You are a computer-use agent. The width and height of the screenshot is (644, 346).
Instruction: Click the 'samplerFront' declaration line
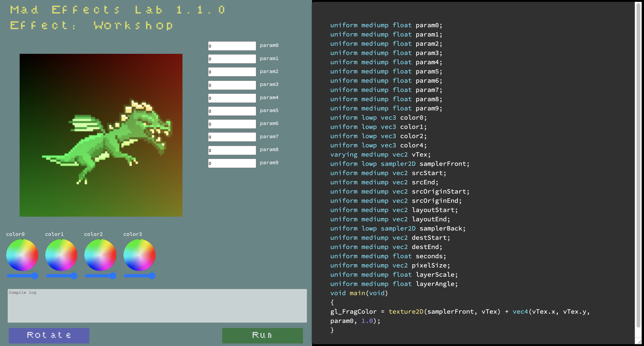400,164
